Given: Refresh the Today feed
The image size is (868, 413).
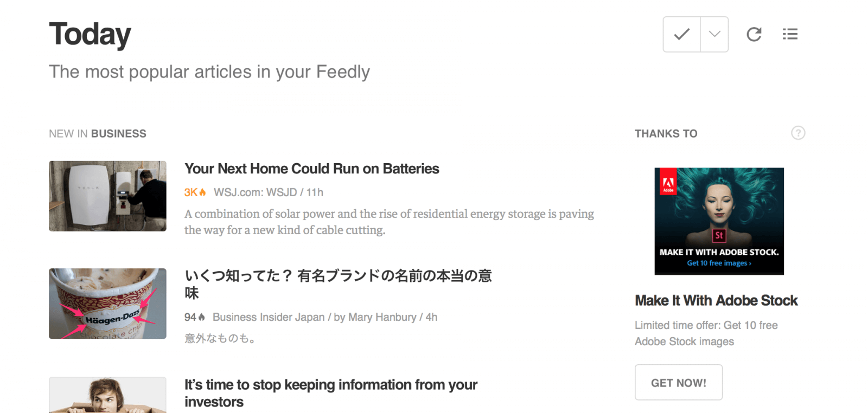Looking at the screenshot, I should click(x=754, y=34).
